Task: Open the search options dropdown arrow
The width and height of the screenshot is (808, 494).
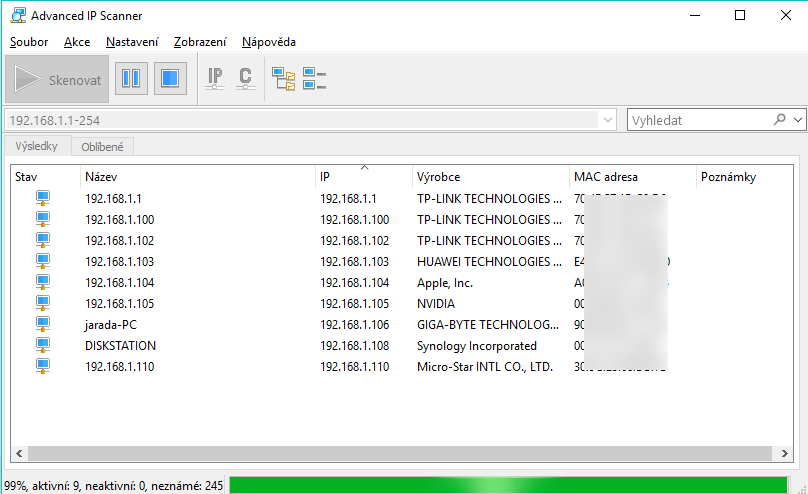Action: [798, 120]
